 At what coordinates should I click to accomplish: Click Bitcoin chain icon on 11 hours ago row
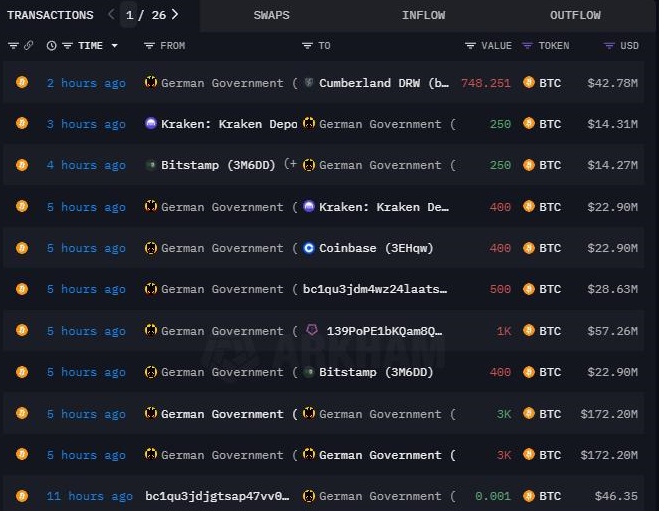(22, 496)
